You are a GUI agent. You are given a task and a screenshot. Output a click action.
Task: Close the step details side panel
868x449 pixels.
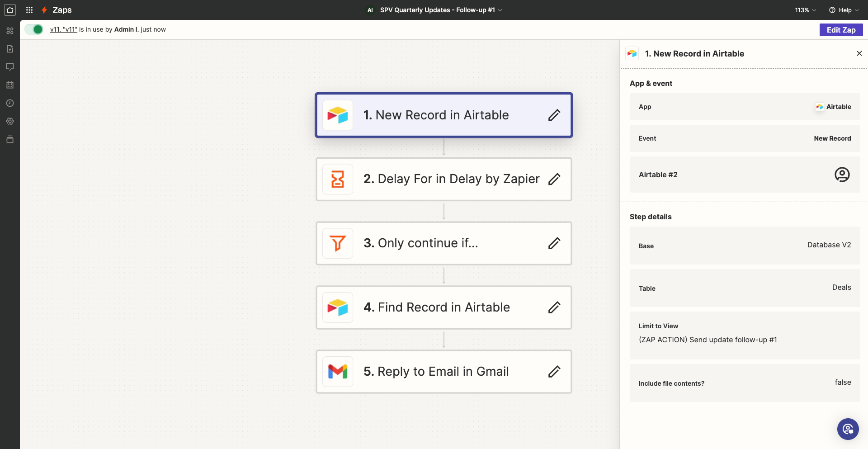tap(859, 53)
